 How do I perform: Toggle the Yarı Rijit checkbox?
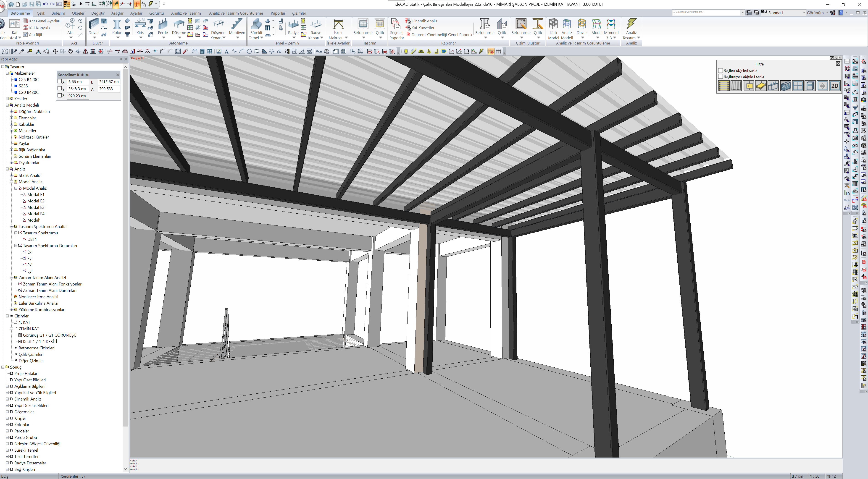pyautogui.click(x=25, y=35)
